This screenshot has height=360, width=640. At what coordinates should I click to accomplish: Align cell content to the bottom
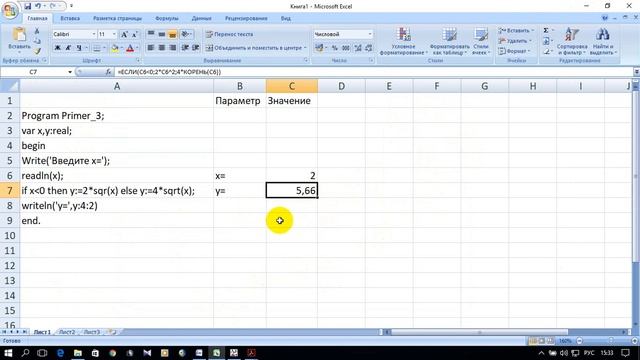(172, 34)
